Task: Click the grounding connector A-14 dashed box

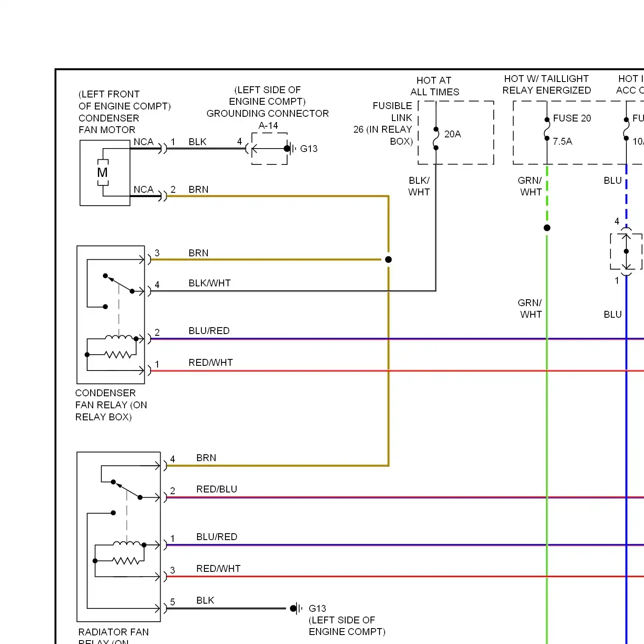Action: tap(269, 149)
